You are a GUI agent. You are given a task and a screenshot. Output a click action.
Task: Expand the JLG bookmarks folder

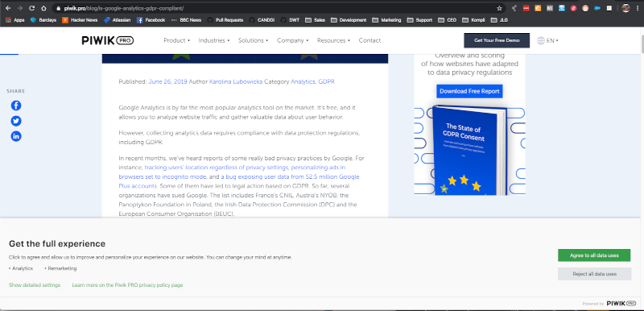499,19
